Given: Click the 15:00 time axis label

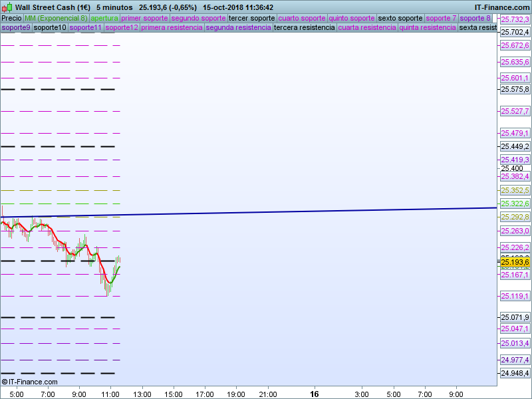Looking at the screenshot, I should (x=174, y=394).
